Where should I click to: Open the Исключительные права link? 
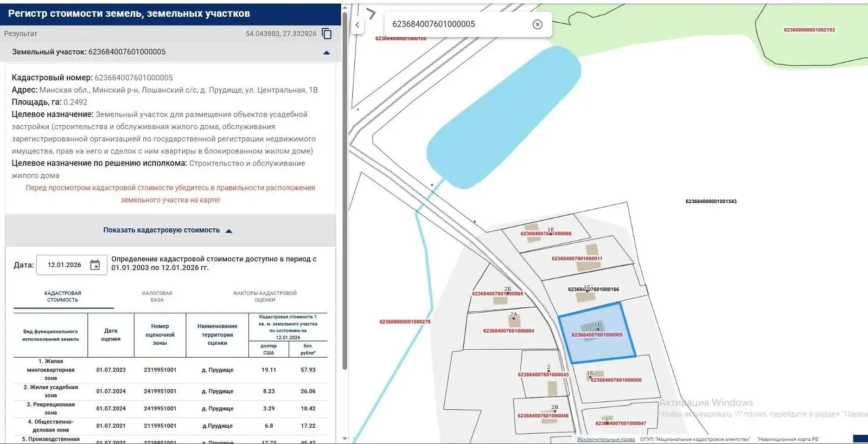[x=605, y=439]
